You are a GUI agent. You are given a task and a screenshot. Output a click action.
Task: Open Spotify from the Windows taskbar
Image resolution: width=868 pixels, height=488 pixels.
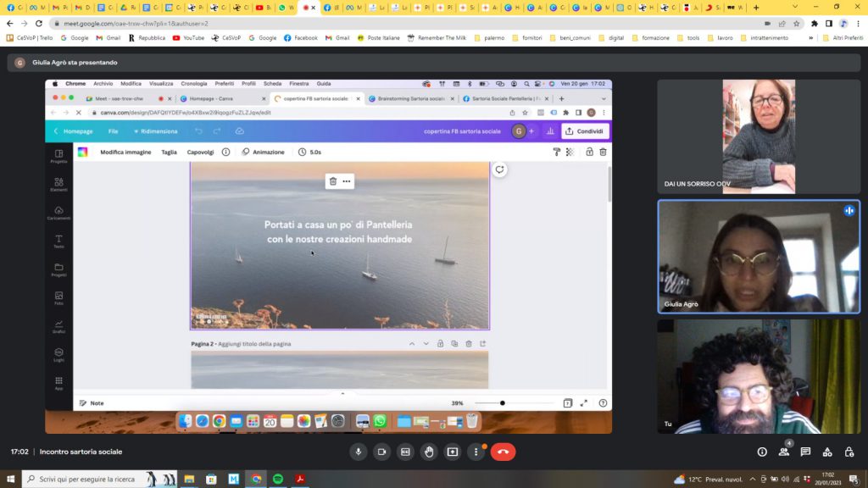[278, 480]
